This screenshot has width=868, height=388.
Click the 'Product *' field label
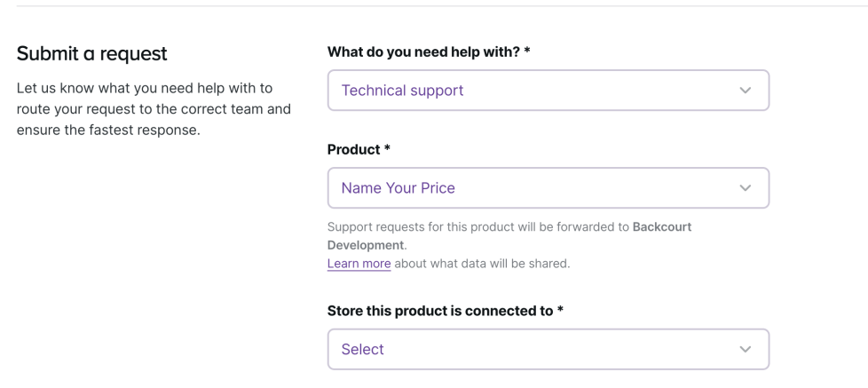354,150
